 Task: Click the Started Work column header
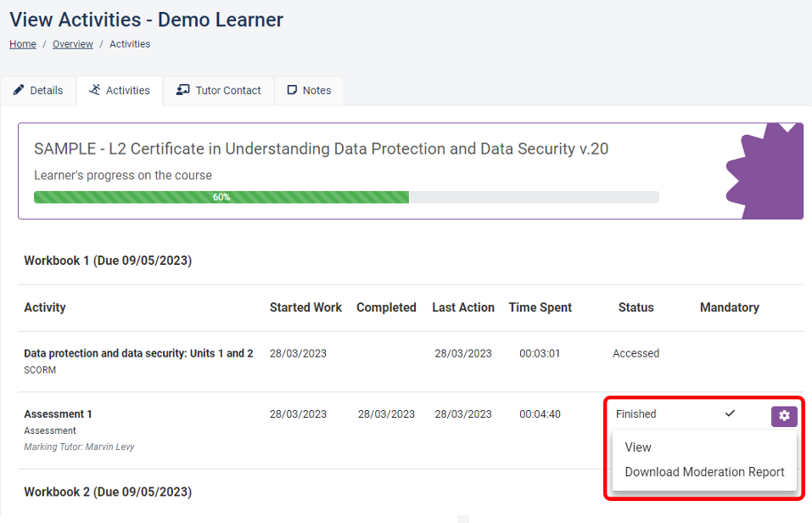[305, 307]
